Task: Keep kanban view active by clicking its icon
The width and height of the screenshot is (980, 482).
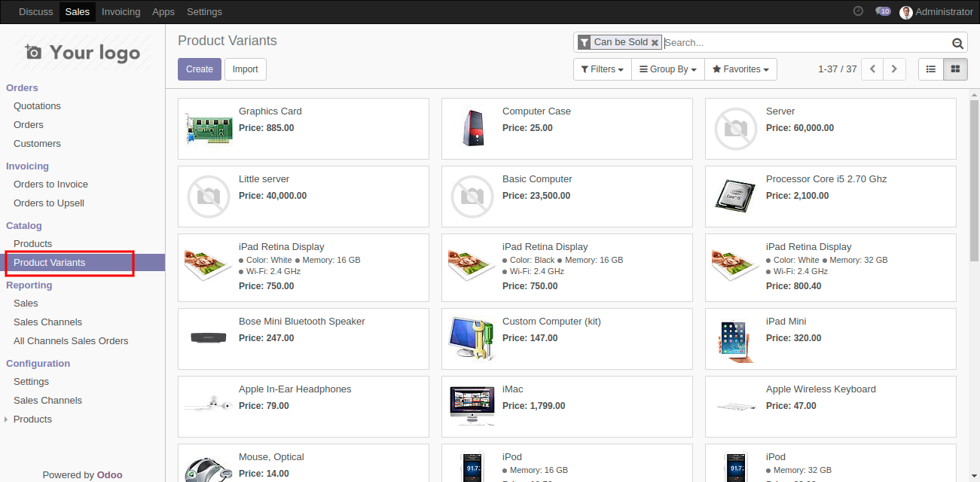Action: pyautogui.click(x=954, y=69)
